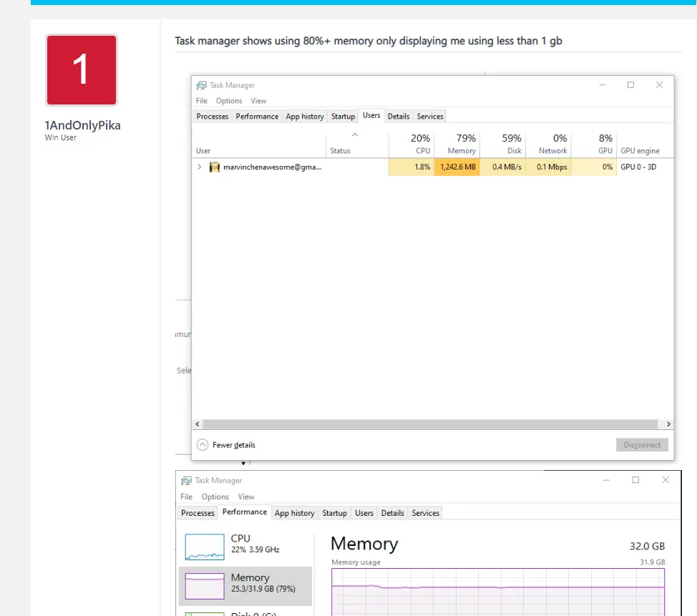697x616 pixels.
Task: Switch to Users tab in lower Task Manager
Action: tap(364, 513)
